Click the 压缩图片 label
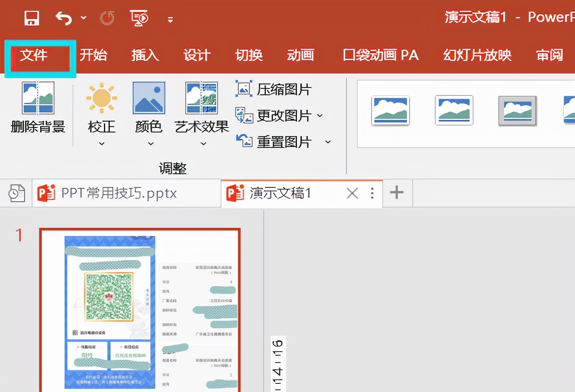 284,89
